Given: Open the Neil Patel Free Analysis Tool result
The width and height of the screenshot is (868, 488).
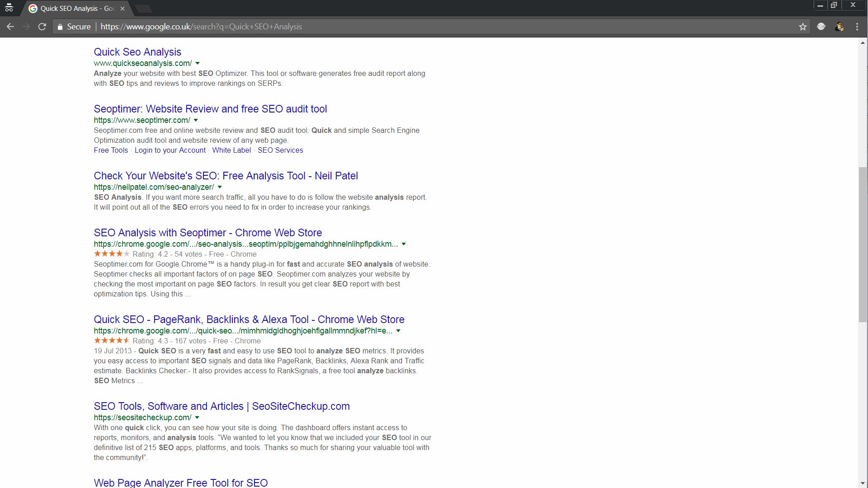Looking at the screenshot, I should (226, 176).
